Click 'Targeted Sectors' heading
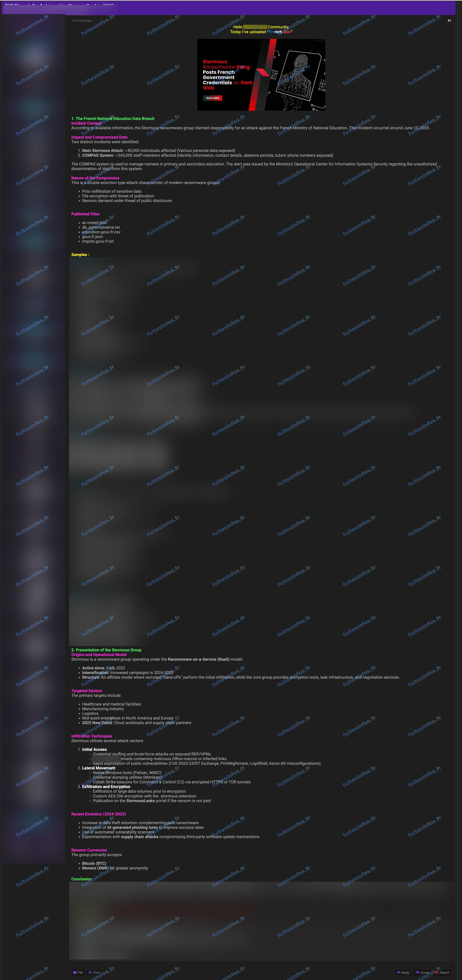Screen dimensions: 462x980 pyautogui.click(x=87, y=691)
